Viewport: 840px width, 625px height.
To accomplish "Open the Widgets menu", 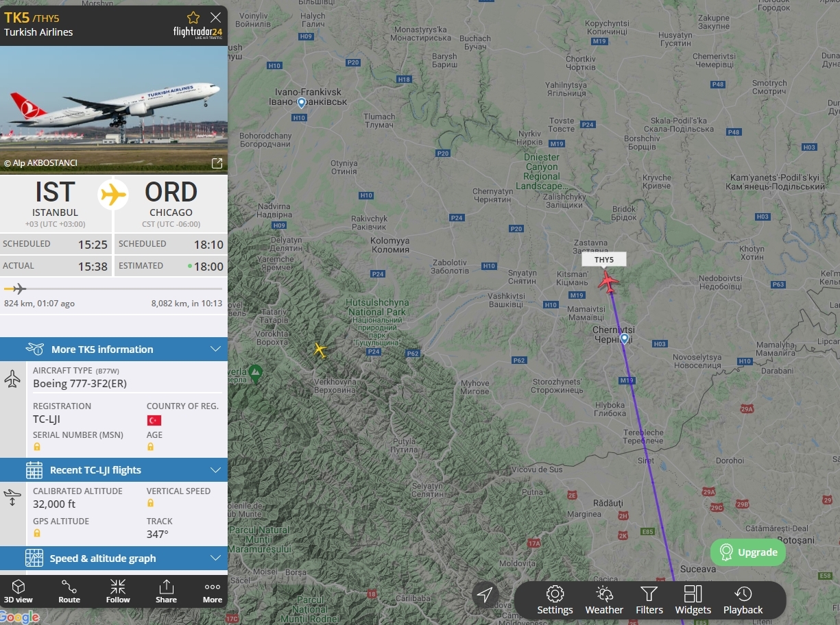I will coord(693,601).
